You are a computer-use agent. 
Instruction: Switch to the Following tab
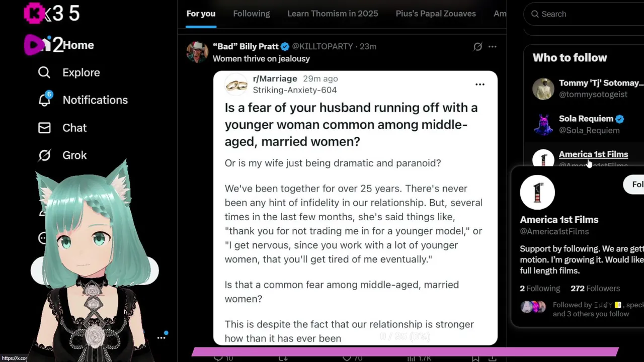coord(252,14)
